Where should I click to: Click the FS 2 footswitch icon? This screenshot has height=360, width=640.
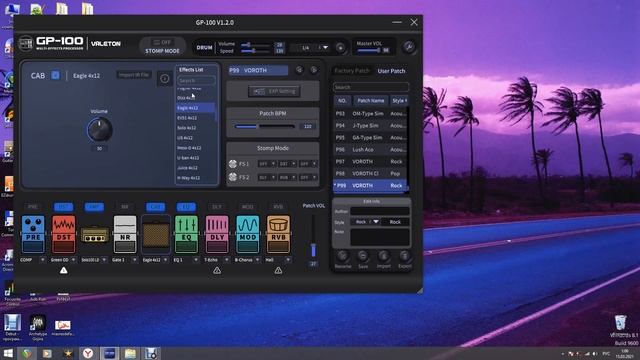point(233,177)
